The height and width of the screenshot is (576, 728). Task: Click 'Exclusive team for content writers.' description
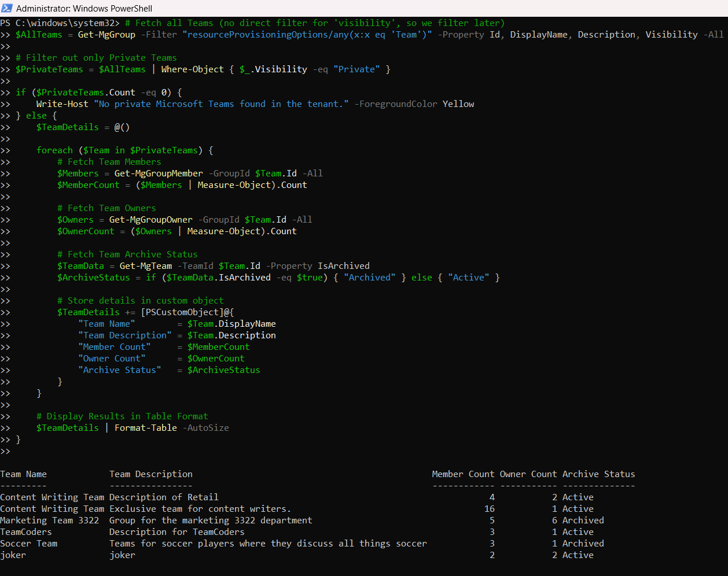pos(200,509)
